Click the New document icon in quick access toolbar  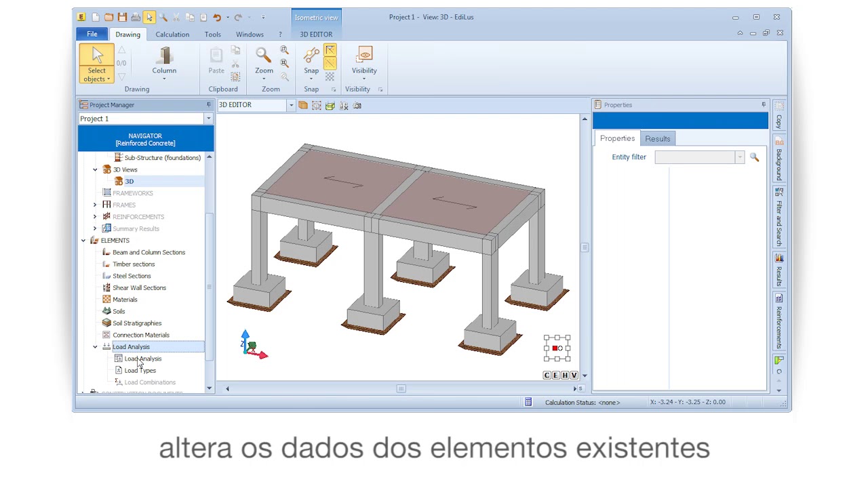click(x=95, y=17)
